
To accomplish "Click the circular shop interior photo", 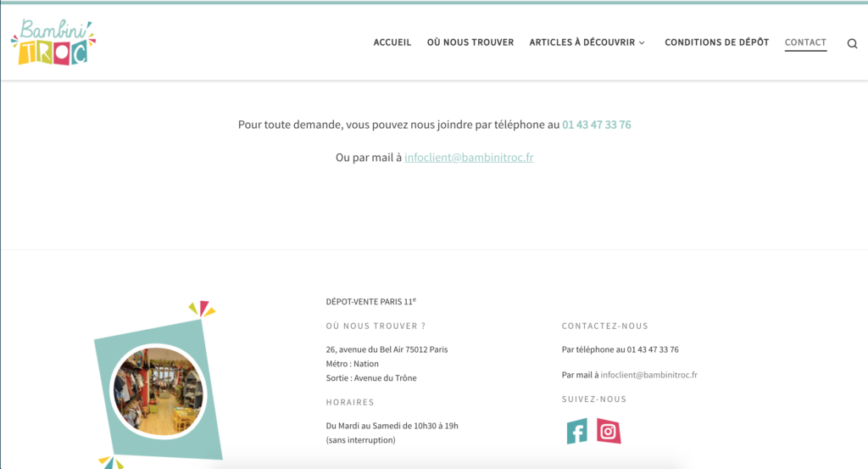I will tap(158, 392).
